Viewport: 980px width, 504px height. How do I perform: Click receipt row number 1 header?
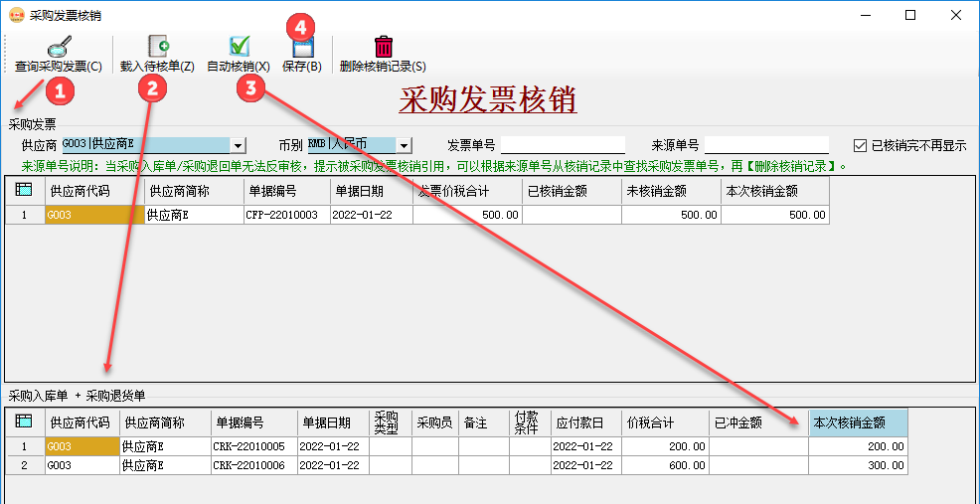tap(25, 446)
